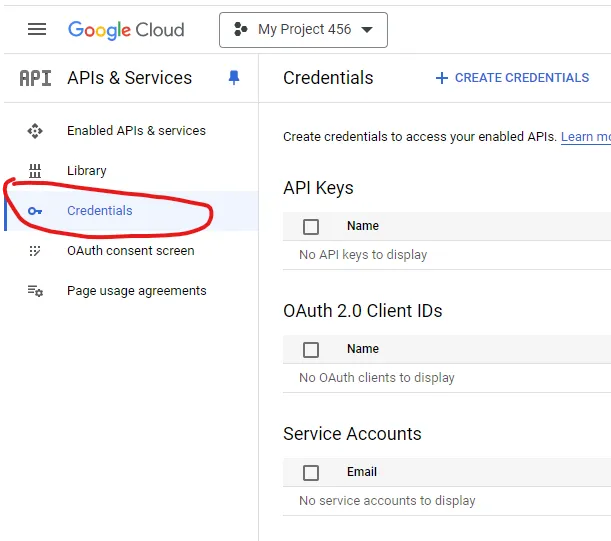
Task: Click the Credentials page heading
Action: (328, 78)
